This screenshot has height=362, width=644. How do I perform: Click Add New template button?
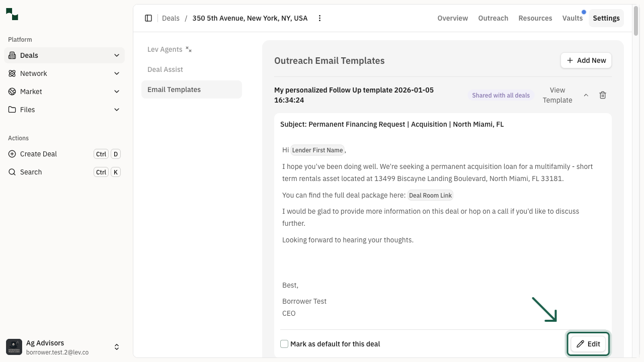tap(586, 60)
